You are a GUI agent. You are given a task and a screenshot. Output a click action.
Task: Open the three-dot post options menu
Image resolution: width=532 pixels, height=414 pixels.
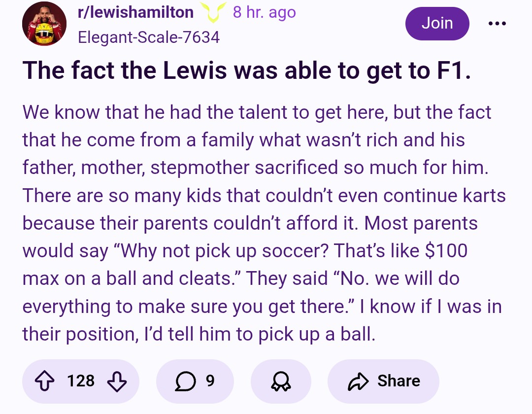click(x=497, y=24)
